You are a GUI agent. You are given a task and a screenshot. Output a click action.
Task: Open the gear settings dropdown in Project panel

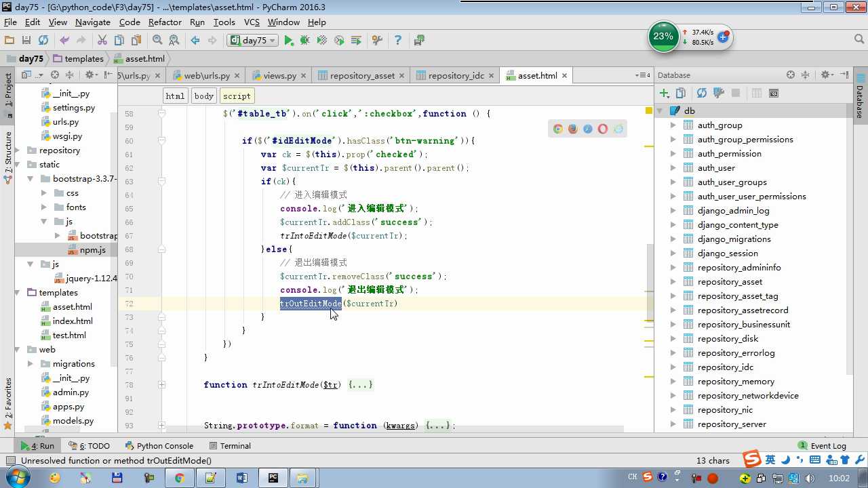click(92, 75)
